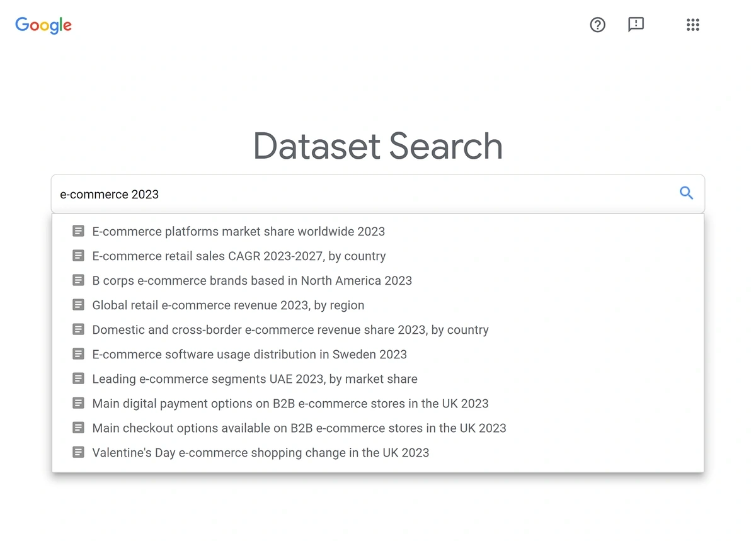Open the send feedback icon

pyautogui.click(x=636, y=25)
